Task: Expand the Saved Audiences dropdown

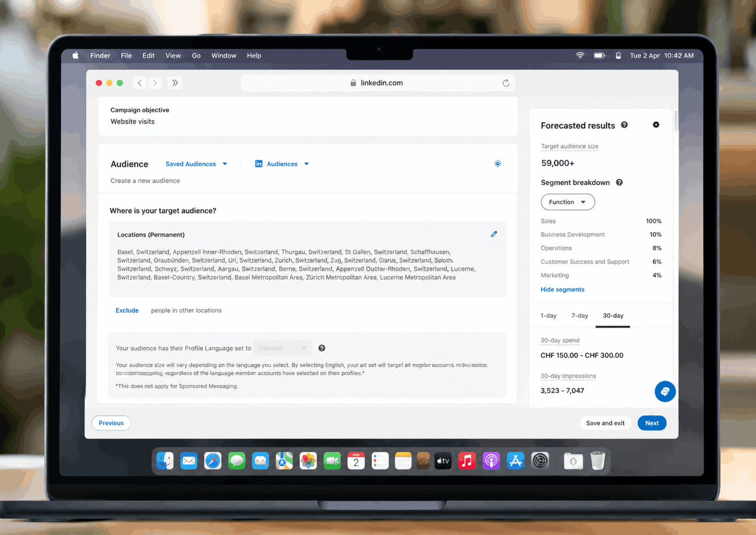Action: (x=196, y=164)
